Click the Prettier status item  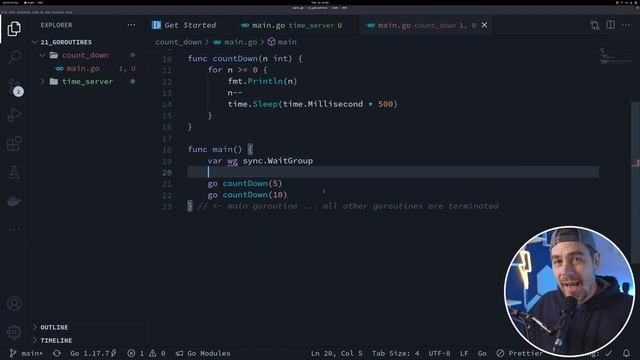519,353
